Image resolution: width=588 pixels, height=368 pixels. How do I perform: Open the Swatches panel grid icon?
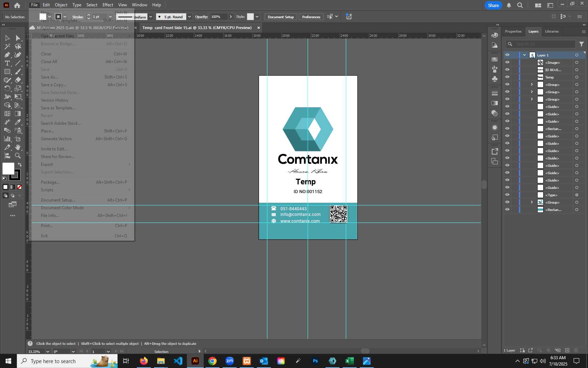click(495, 60)
